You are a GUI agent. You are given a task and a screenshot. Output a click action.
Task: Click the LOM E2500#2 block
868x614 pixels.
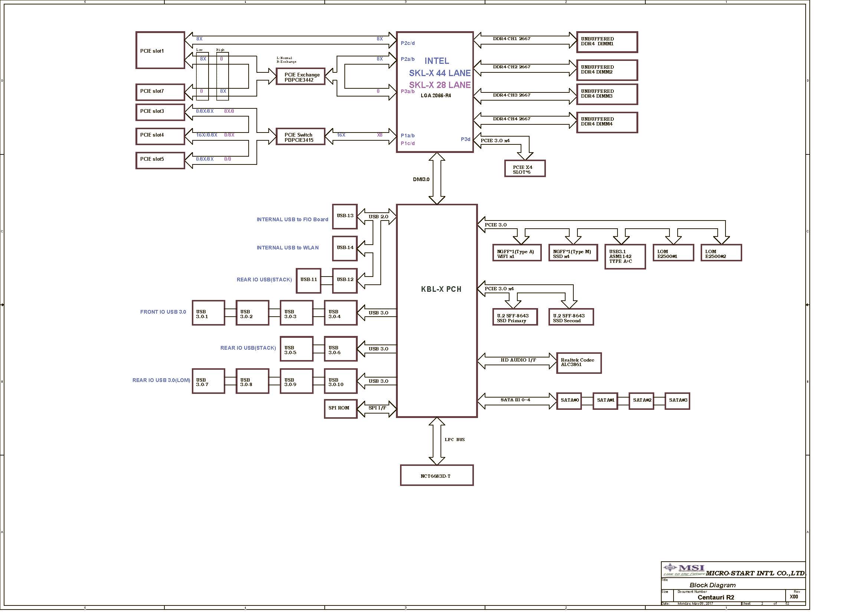pyautogui.click(x=721, y=252)
